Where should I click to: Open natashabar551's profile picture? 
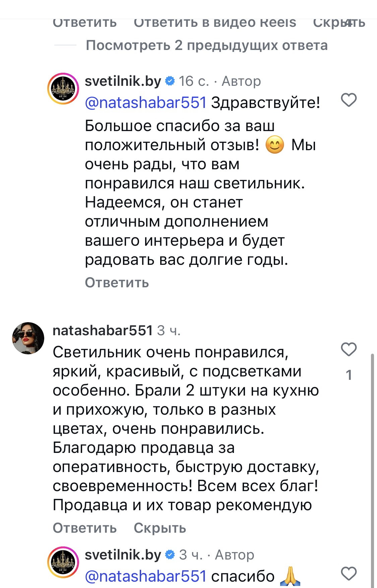pos(28,338)
